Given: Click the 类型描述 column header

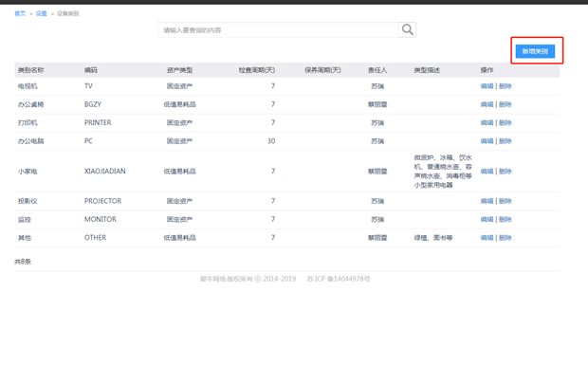Looking at the screenshot, I should 427,70.
